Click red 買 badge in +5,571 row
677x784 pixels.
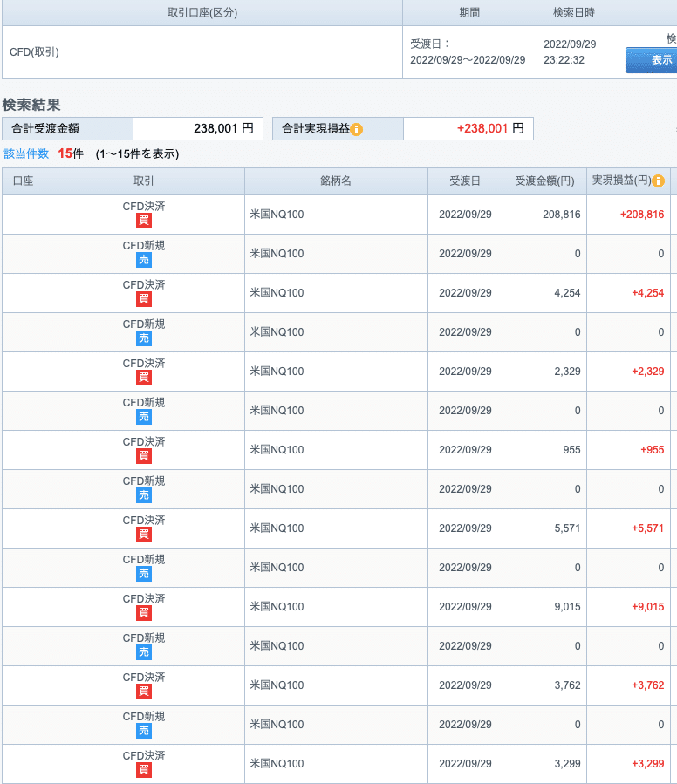pyautogui.click(x=144, y=535)
